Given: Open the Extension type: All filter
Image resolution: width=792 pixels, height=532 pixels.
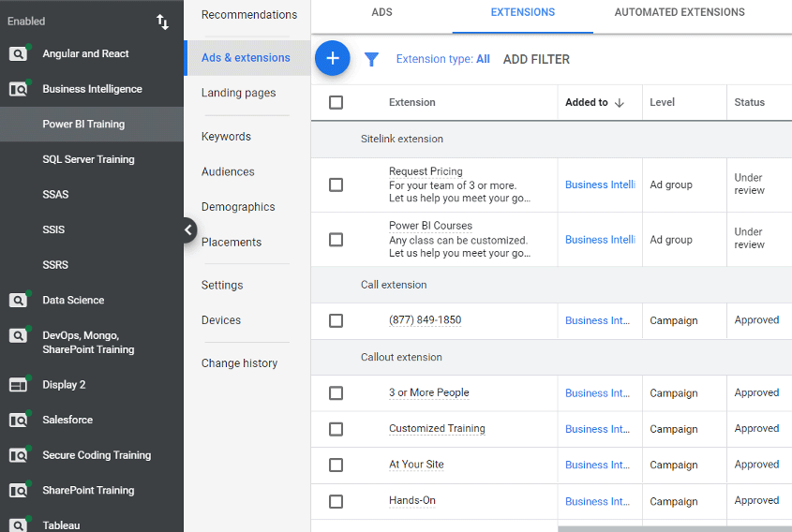Looking at the screenshot, I should (442, 59).
